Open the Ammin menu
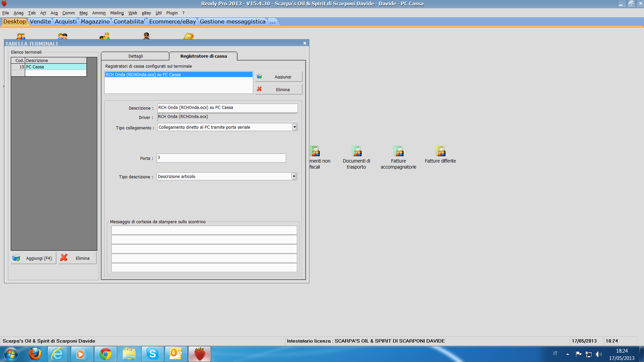The width and height of the screenshot is (644, 362). point(99,13)
